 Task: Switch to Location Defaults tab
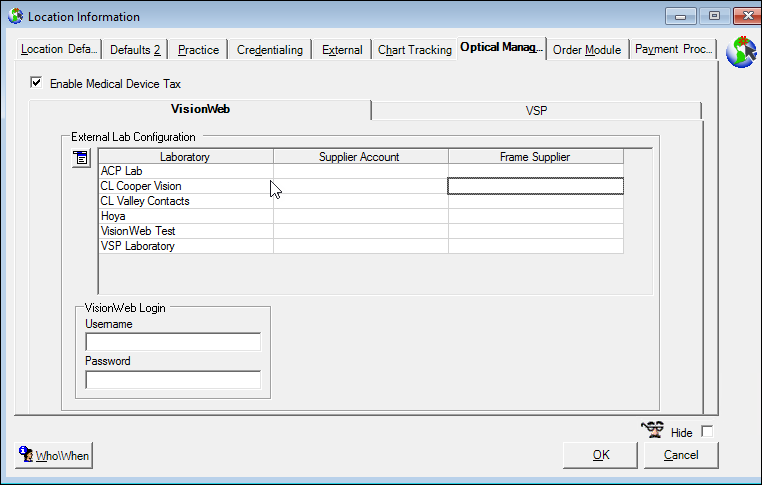tap(59, 50)
